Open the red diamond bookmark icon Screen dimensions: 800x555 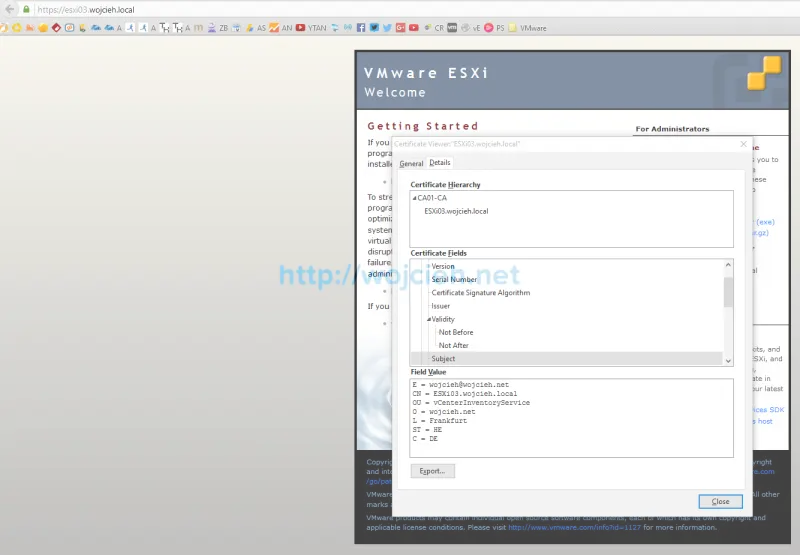click(x=56, y=28)
